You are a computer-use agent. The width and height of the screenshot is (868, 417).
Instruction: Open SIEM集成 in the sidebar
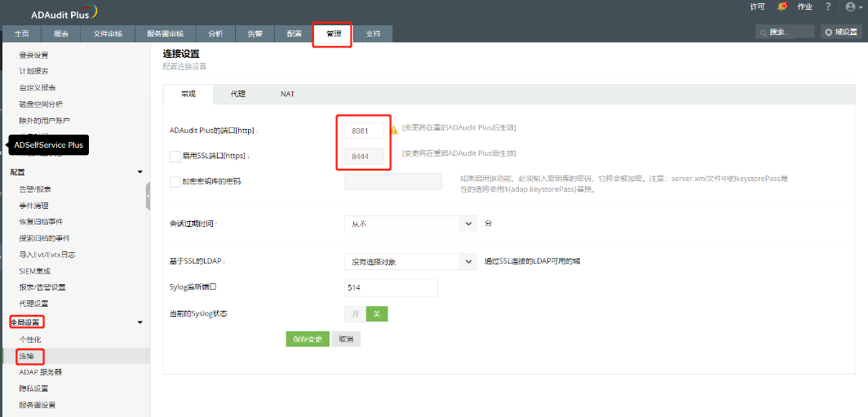[x=35, y=271]
